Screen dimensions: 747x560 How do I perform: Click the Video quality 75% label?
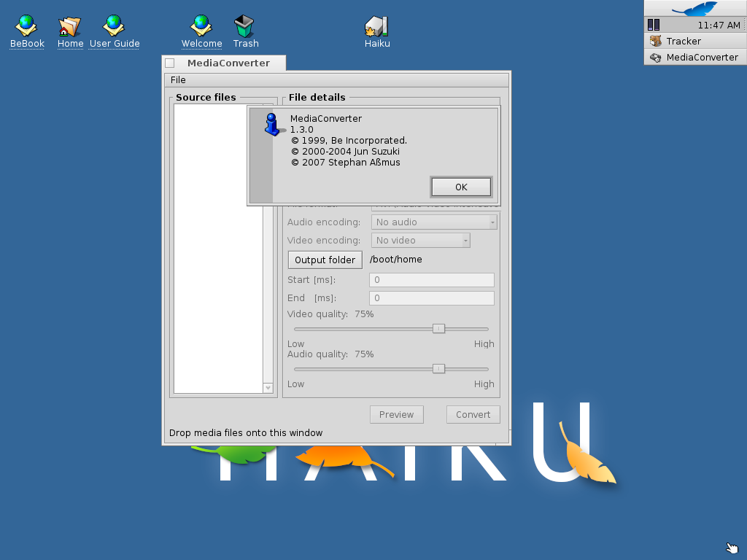pyautogui.click(x=330, y=314)
